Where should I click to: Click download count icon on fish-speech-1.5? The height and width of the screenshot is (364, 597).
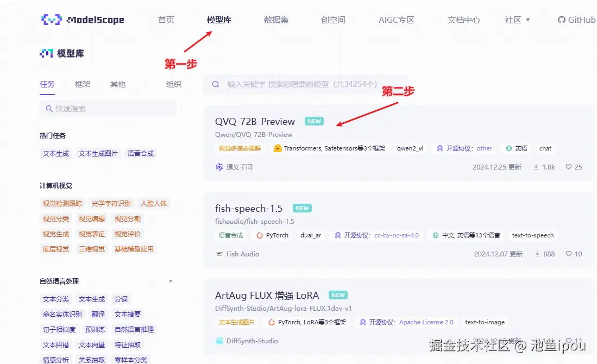tap(537, 254)
